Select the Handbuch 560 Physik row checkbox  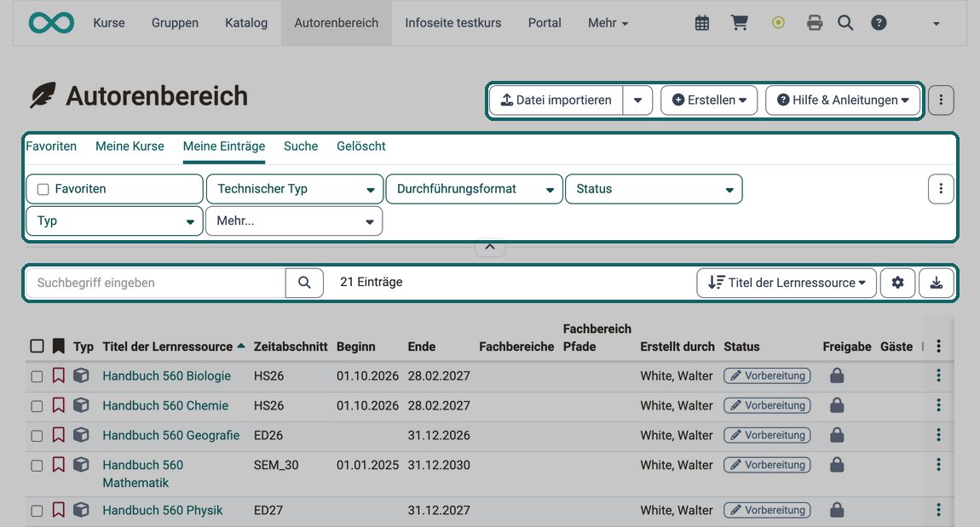coord(37,510)
